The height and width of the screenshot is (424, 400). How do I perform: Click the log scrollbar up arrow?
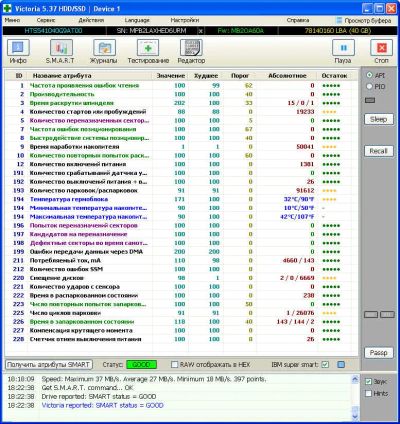(355, 379)
